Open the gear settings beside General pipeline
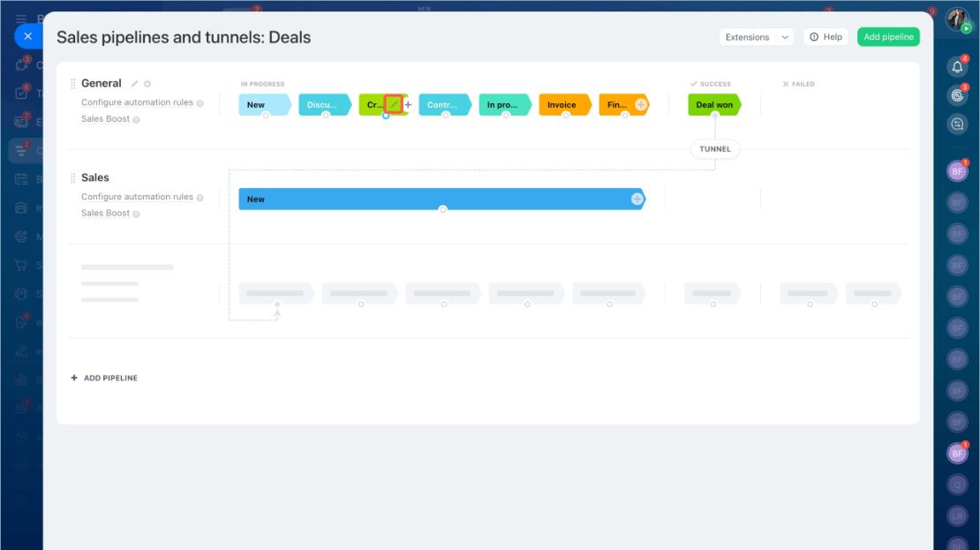The height and width of the screenshot is (550, 980). [147, 84]
